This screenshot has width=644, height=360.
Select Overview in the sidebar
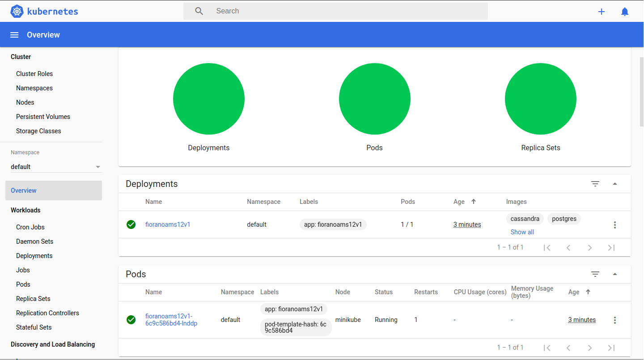(x=54, y=191)
